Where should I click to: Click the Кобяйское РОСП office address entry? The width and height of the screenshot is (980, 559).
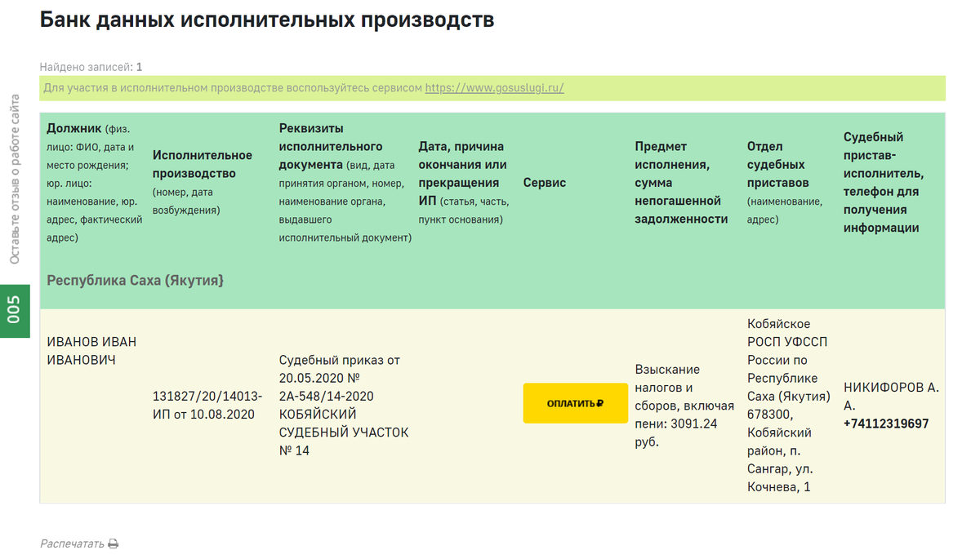click(x=784, y=404)
